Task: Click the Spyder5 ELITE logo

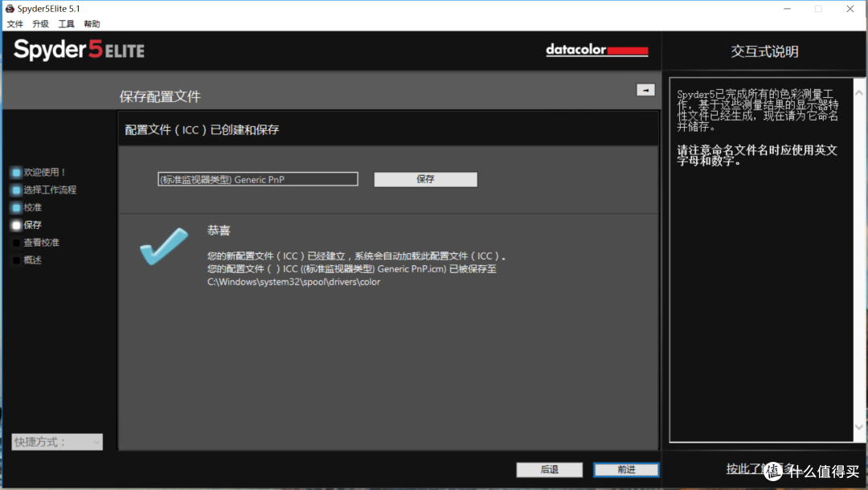Action: pyautogui.click(x=79, y=51)
